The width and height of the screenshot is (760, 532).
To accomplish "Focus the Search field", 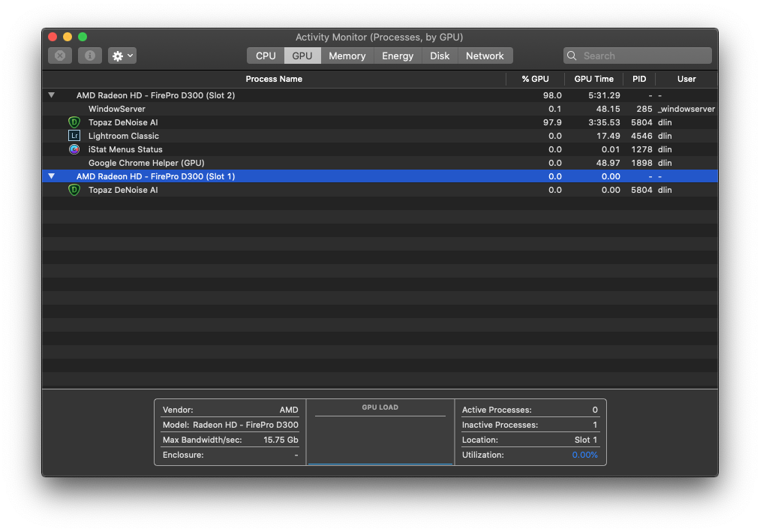I will (x=638, y=56).
